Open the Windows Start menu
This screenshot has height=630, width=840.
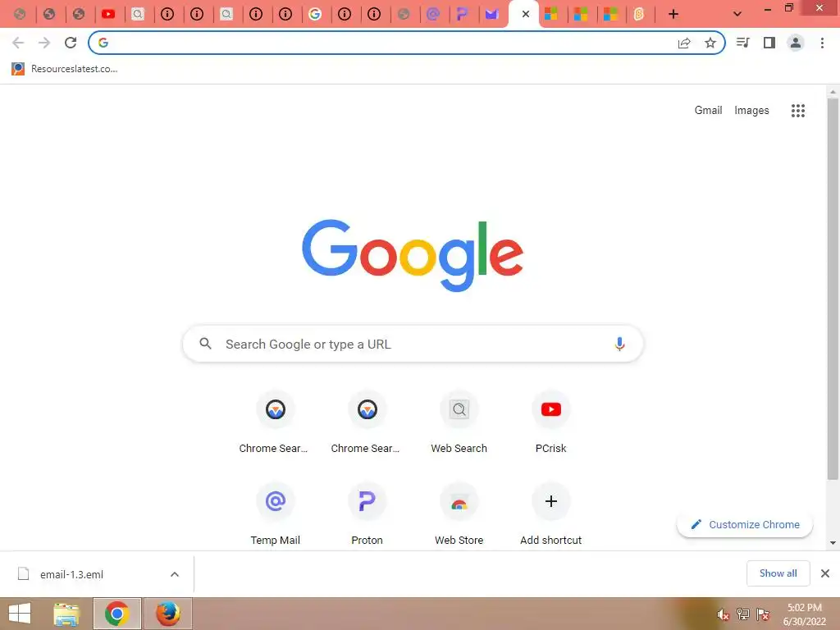click(20, 614)
